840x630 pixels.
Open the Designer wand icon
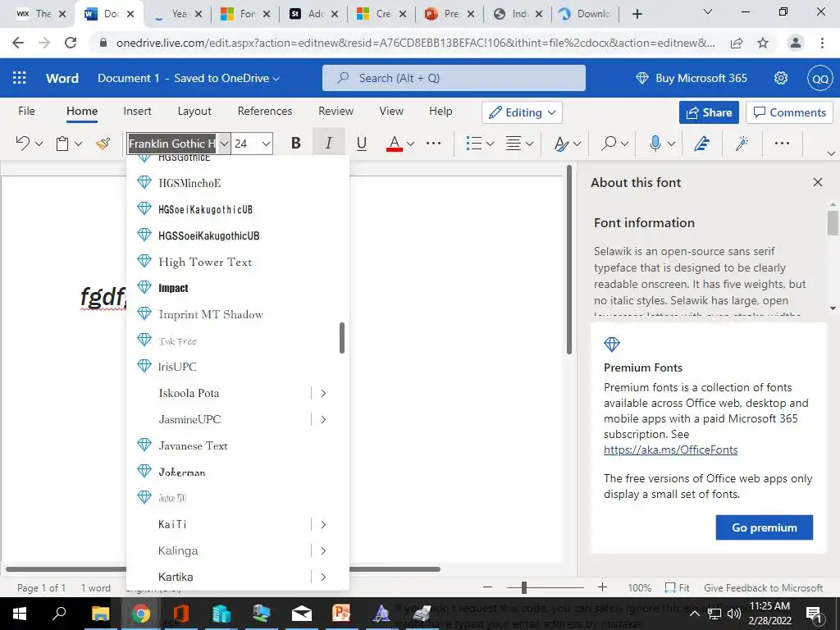point(742,143)
